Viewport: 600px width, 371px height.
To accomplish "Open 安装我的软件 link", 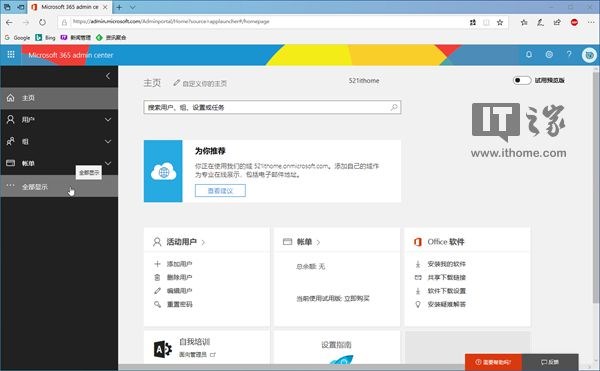I will 447,264.
